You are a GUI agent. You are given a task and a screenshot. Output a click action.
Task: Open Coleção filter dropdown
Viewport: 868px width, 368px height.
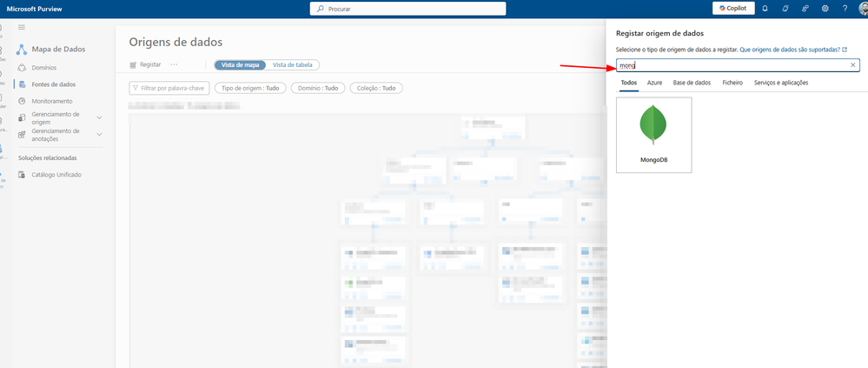(376, 88)
